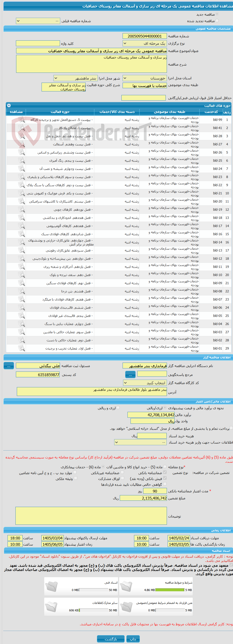Image resolution: width=233 pixels, height=644 pixels.
Task: Click سایر مدارک storage usage bar
Action: coord(93,610)
